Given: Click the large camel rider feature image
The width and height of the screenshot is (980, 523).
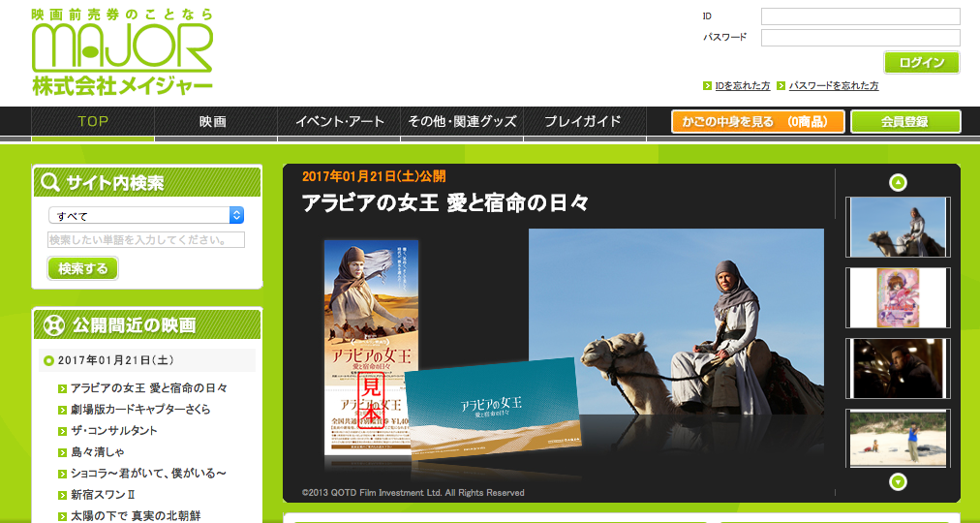Looking at the screenshot, I should coord(676,322).
